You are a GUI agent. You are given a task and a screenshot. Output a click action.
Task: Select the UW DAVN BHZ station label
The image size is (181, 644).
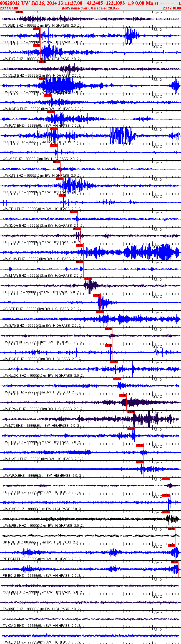pyautogui.click(x=14, y=342)
